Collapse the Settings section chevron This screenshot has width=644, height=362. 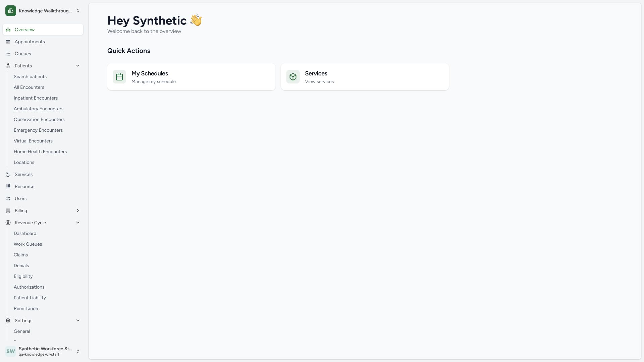[x=78, y=320]
